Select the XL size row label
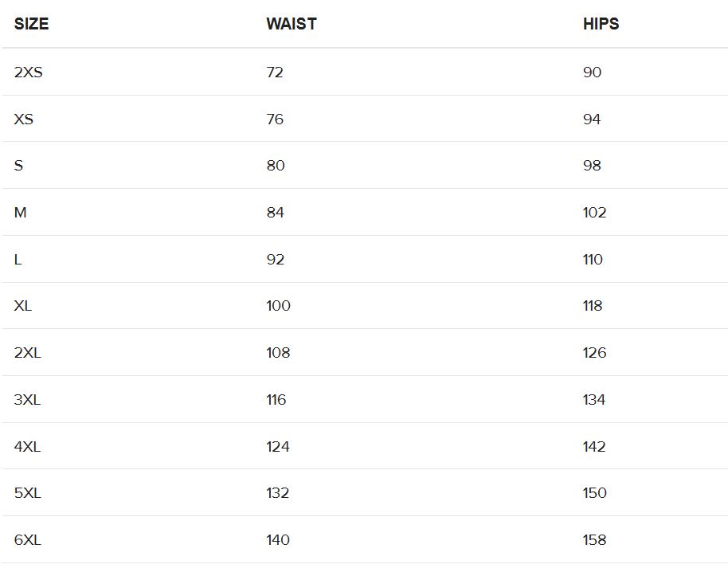The height and width of the screenshot is (572, 728). point(23,306)
